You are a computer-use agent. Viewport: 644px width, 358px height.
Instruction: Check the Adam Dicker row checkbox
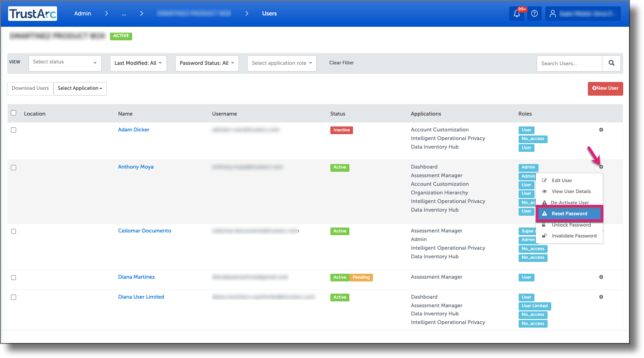pos(14,130)
